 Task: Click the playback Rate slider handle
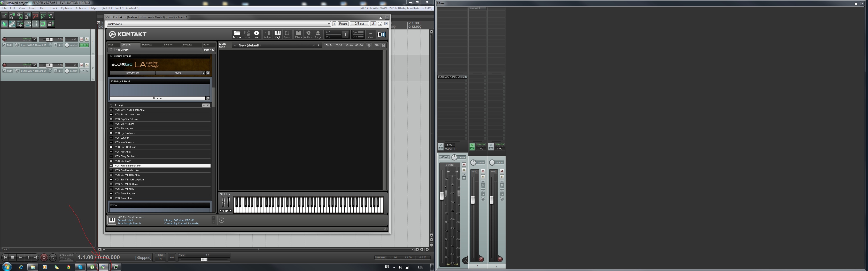204,259
